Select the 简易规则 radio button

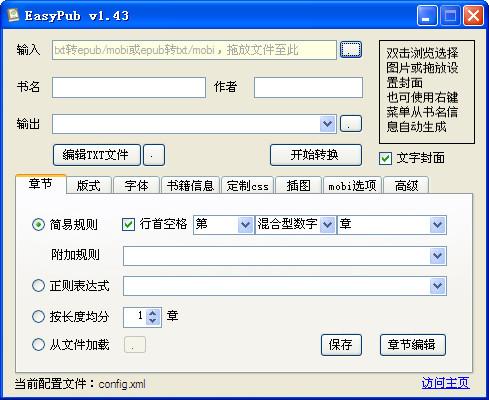pos(38,224)
